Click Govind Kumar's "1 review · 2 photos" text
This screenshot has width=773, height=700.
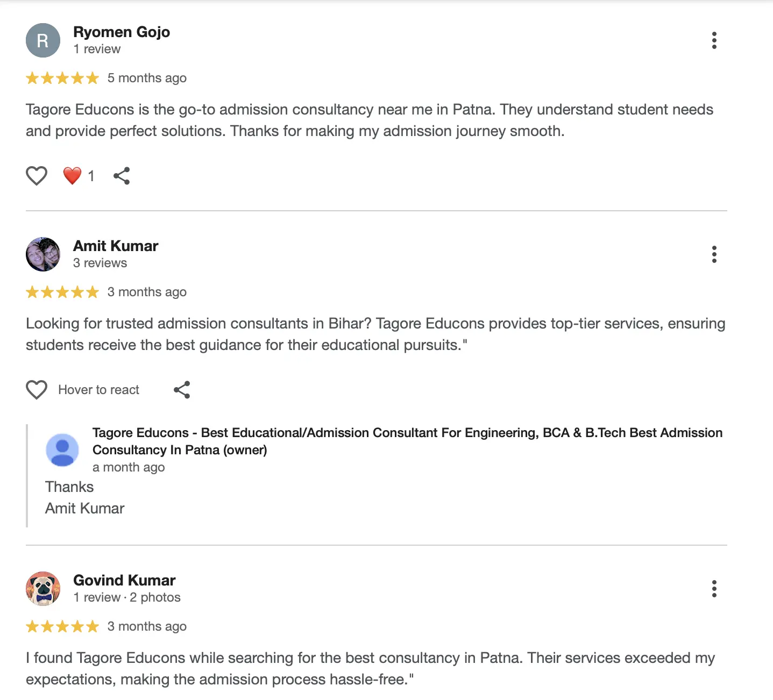pyautogui.click(x=127, y=597)
